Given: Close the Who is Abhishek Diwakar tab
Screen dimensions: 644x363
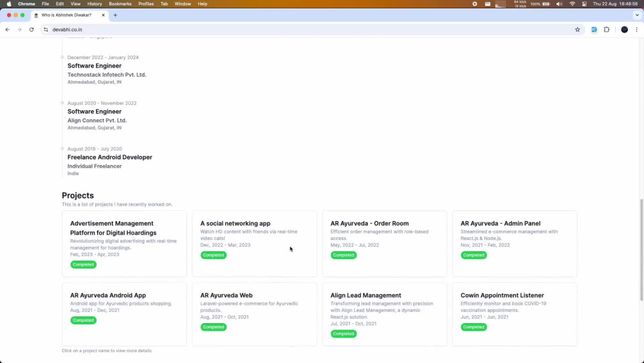Looking at the screenshot, I should (x=103, y=15).
